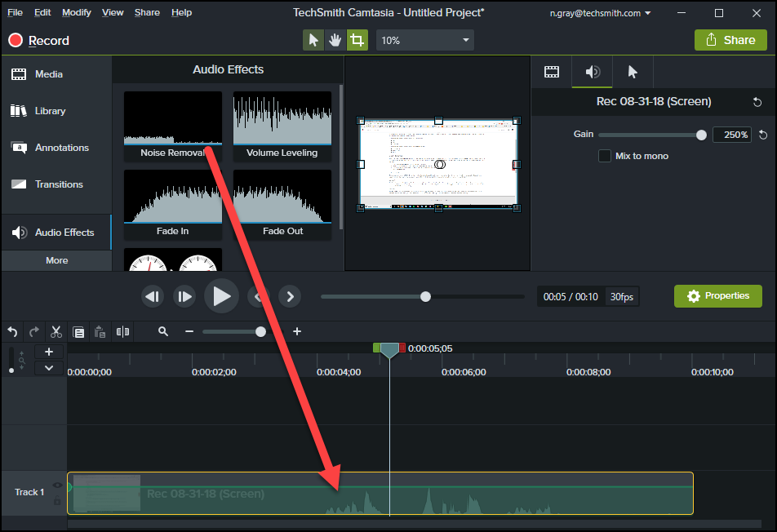Toggle Track 1 visibility eye icon
Screen dimensions: 777x532
click(57, 485)
